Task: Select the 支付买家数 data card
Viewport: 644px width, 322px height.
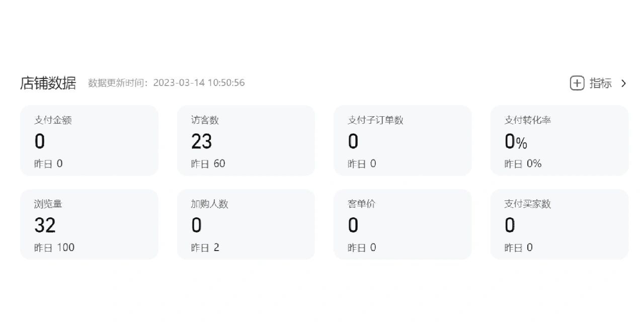Action: click(x=559, y=224)
